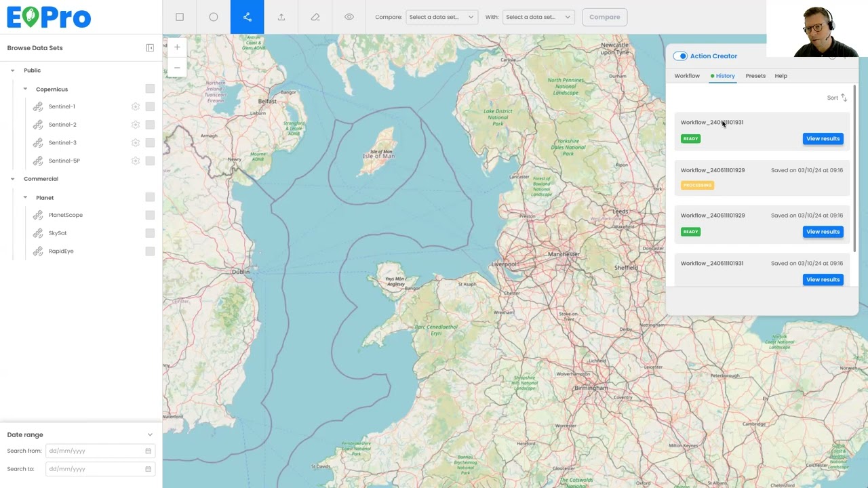The height and width of the screenshot is (488, 868).
Task: Collapse the Planet tree group
Action: click(x=25, y=198)
